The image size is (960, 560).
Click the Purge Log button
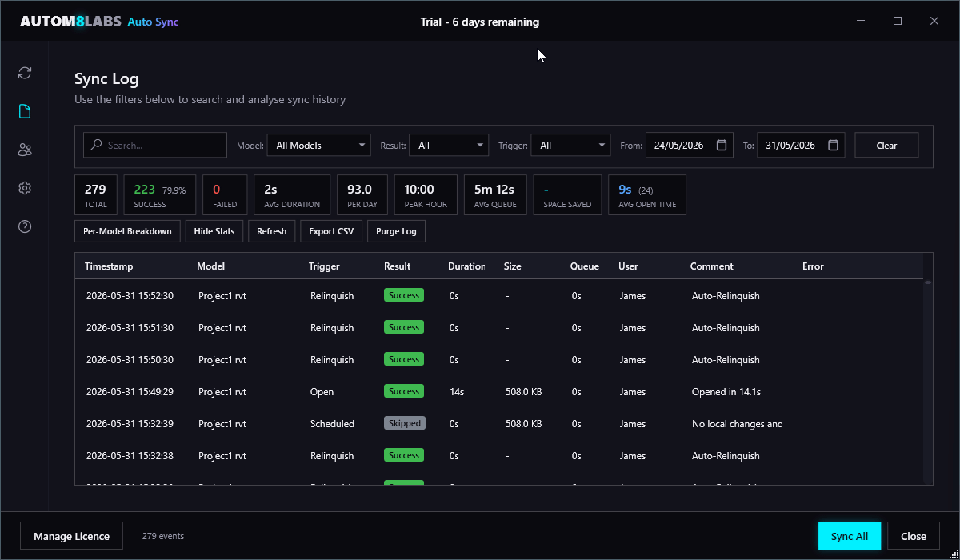click(x=396, y=231)
